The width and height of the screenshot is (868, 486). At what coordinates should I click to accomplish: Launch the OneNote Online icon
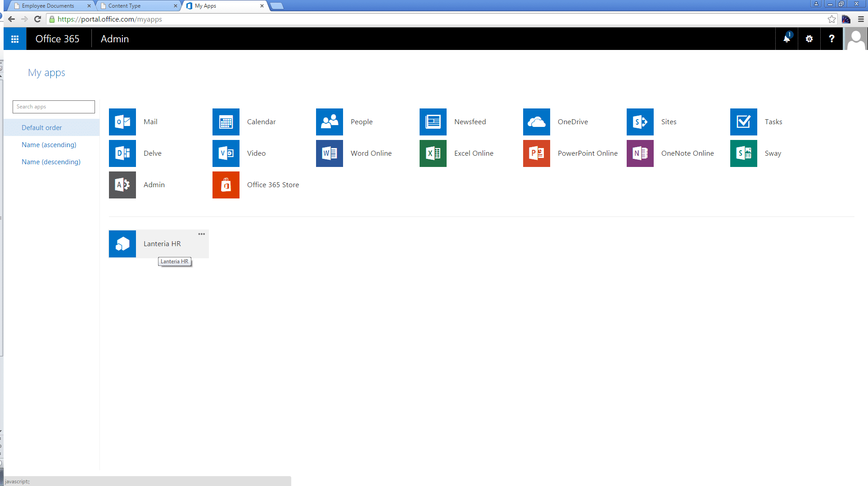[x=640, y=153]
